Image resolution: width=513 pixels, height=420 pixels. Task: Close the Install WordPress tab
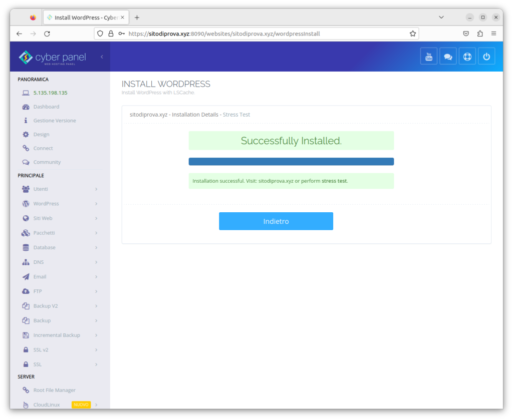122,18
